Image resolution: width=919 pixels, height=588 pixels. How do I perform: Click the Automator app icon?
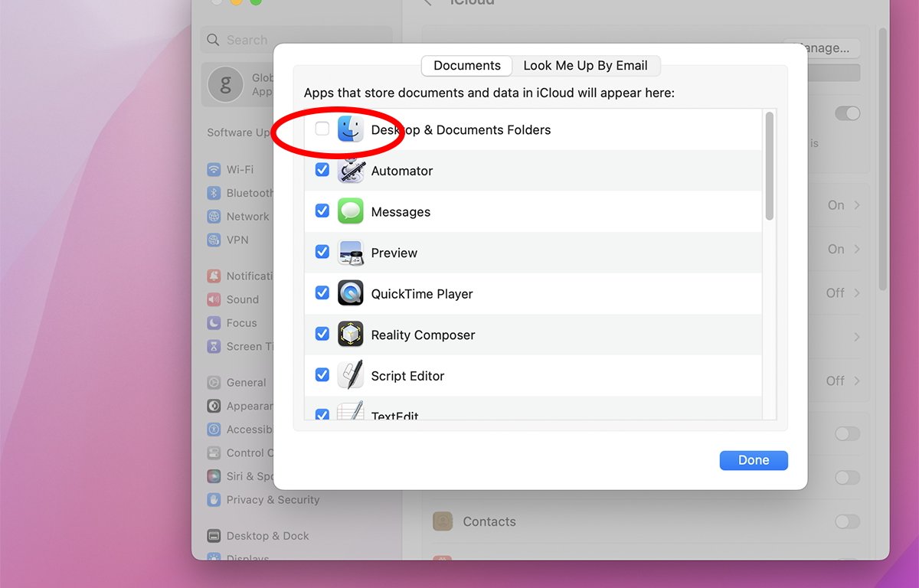click(x=351, y=171)
